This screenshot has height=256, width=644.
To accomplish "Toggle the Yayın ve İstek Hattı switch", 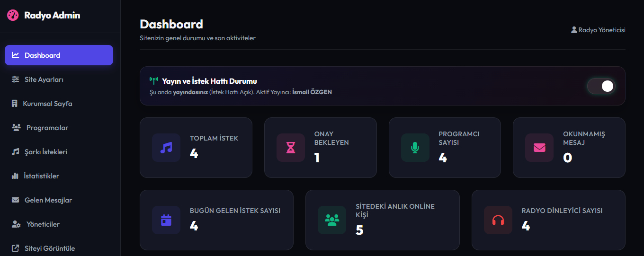I will (601, 86).
